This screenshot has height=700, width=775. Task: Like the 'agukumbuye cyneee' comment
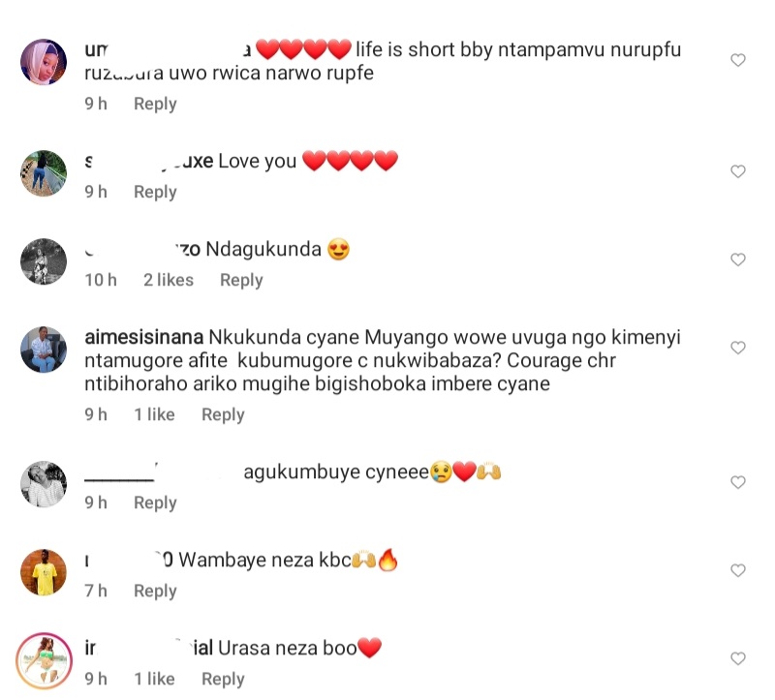click(x=737, y=482)
